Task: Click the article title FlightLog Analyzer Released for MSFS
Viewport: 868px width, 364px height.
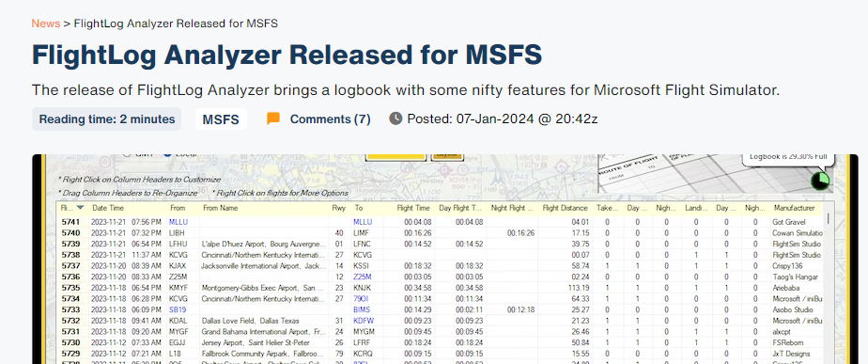Action: 287,55
